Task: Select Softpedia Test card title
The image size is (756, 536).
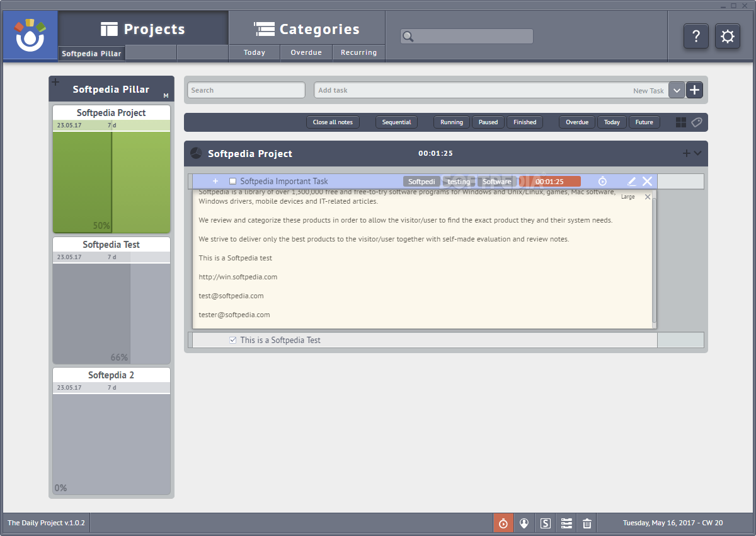Action: pos(112,245)
